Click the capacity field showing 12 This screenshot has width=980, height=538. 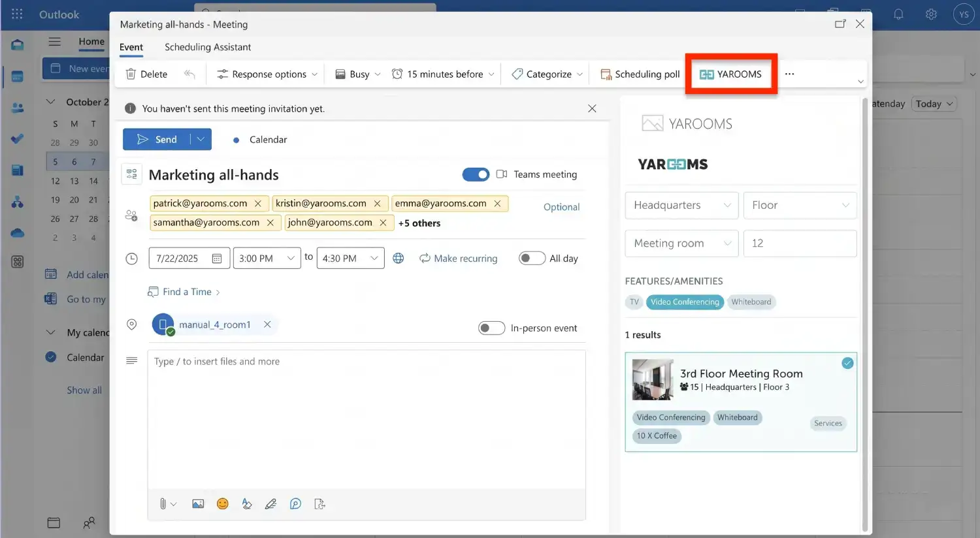[800, 243]
